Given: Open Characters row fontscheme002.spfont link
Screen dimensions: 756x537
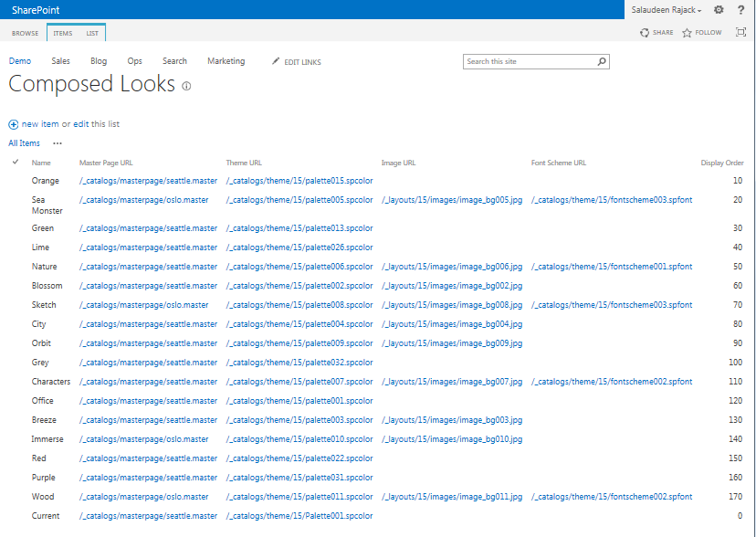Looking at the screenshot, I should (612, 382).
